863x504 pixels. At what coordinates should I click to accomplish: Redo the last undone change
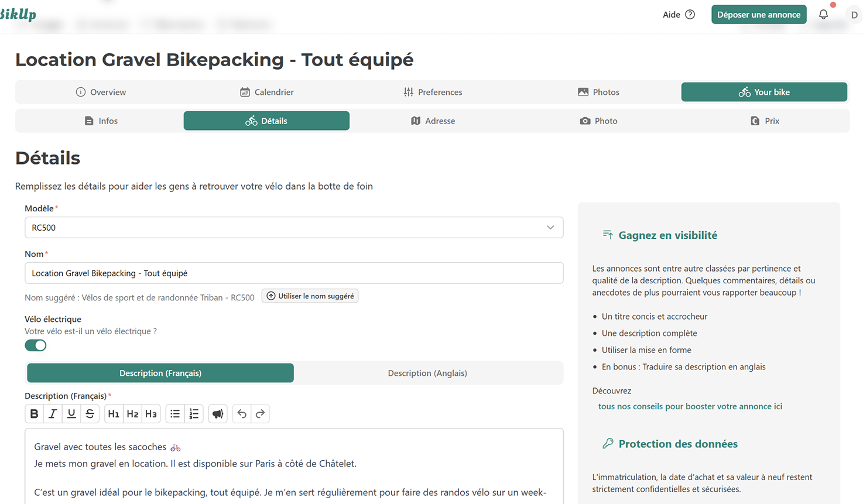(260, 413)
